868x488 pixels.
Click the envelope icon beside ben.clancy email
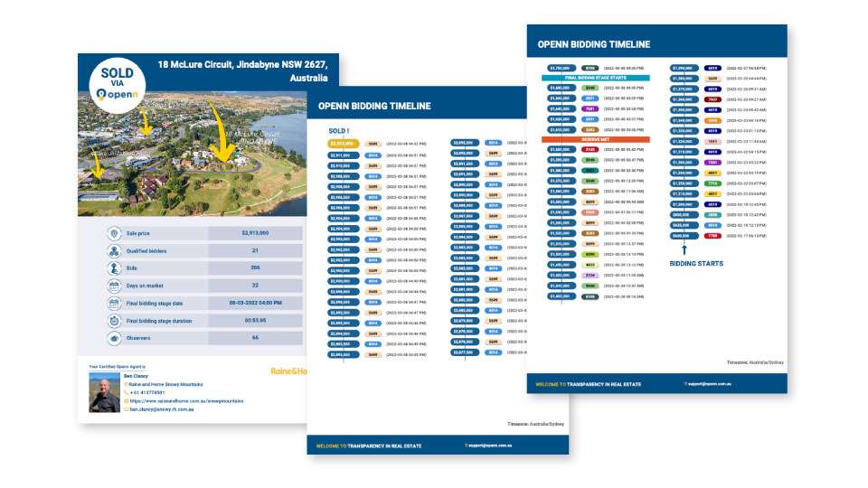tap(127, 409)
